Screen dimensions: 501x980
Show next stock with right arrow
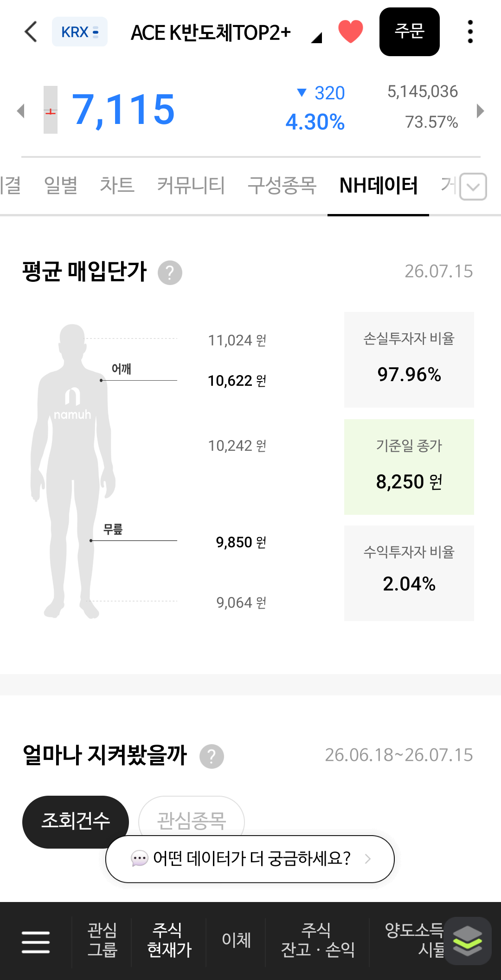[481, 111]
